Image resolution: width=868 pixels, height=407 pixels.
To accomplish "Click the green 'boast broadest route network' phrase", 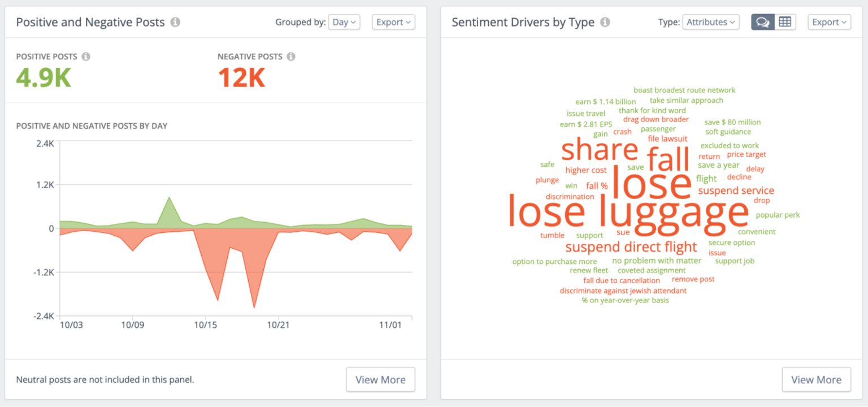I will tap(685, 90).
